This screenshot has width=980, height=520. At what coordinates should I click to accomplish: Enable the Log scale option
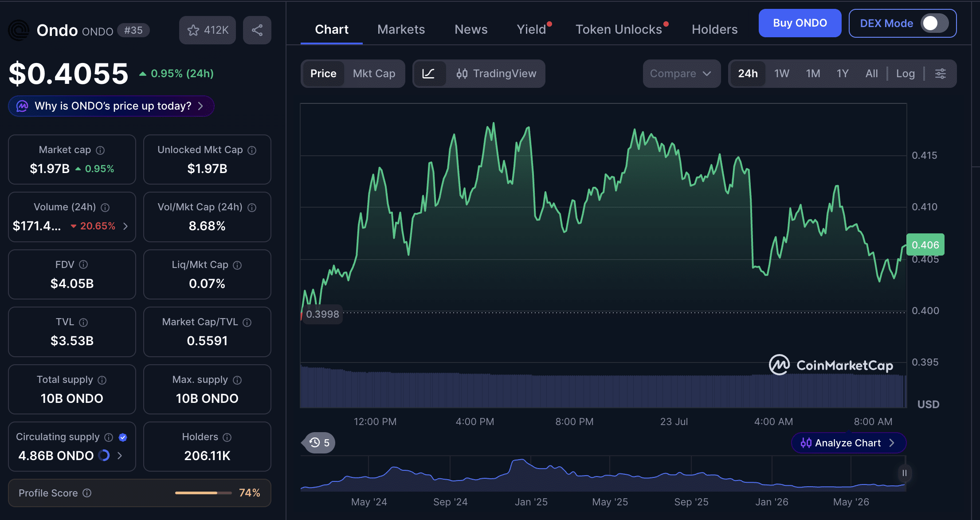905,74
